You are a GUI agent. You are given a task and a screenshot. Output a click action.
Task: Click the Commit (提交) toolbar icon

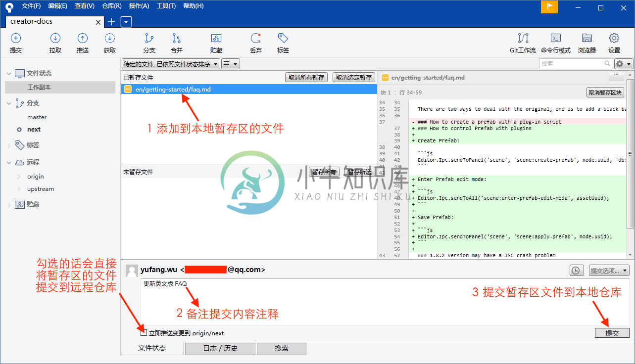(16, 39)
